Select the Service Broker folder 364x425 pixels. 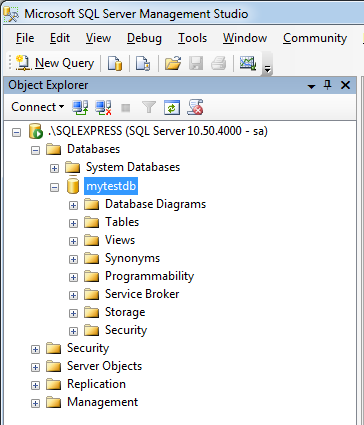click(142, 294)
